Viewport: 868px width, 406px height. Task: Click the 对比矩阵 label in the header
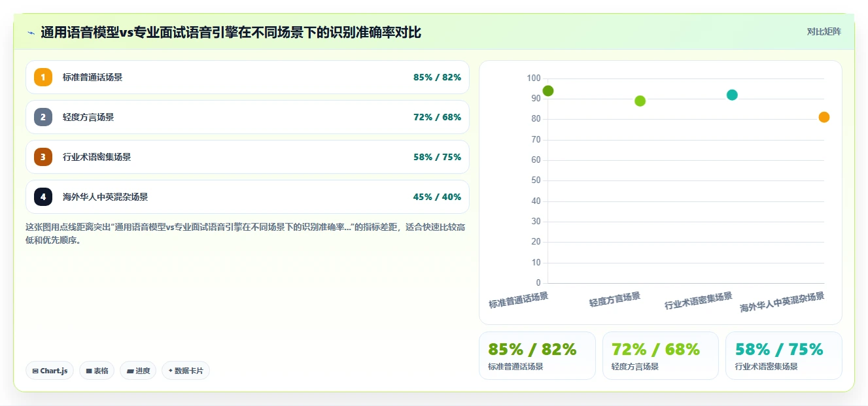click(824, 31)
